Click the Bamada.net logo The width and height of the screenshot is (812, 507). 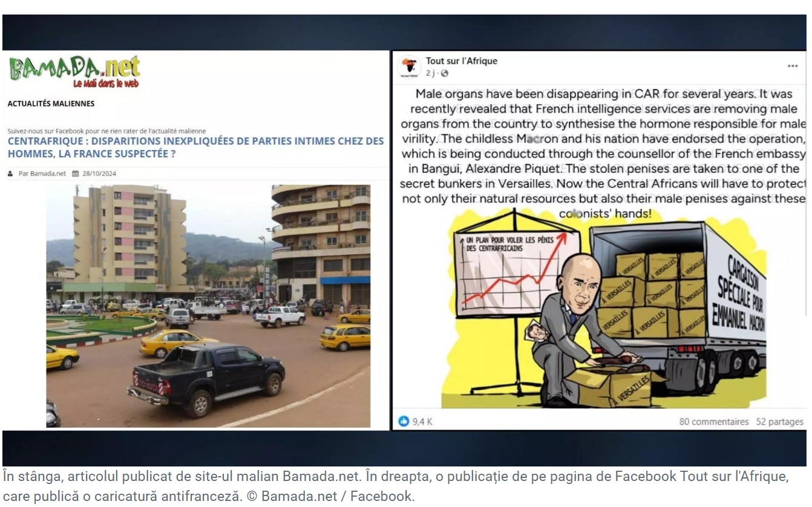point(74,72)
